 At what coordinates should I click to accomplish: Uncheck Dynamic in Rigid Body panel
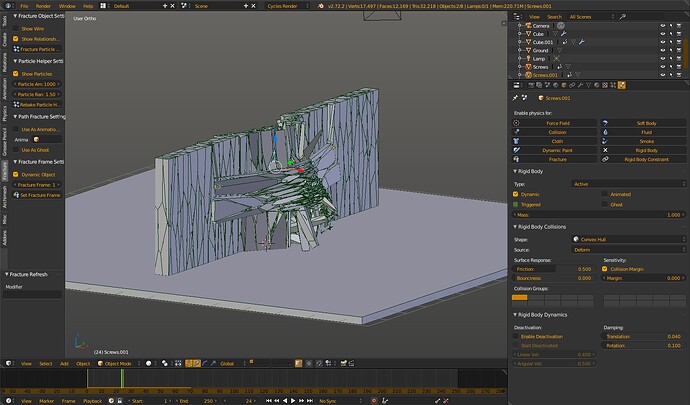click(x=516, y=194)
